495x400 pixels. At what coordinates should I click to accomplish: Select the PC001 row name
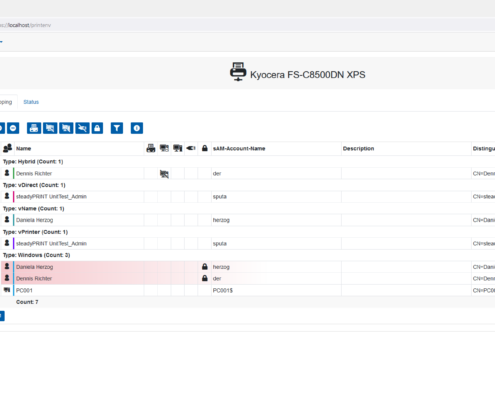24,290
